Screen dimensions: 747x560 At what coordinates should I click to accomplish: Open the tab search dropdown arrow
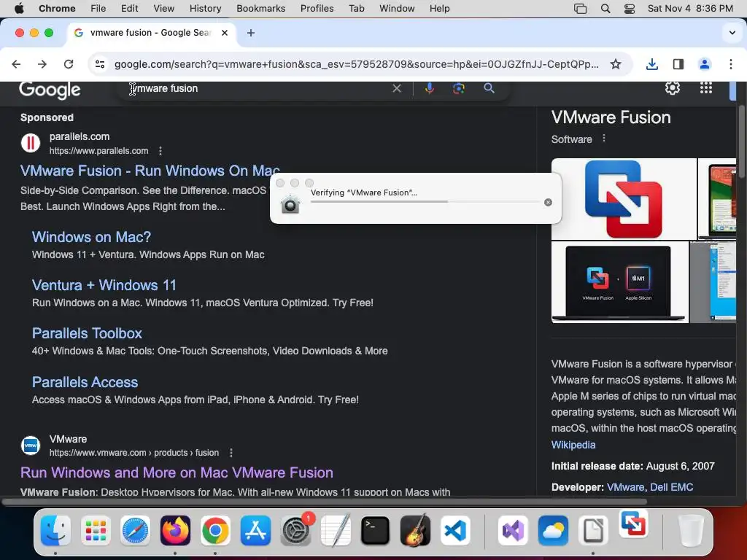pyautogui.click(x=732, y=33)
